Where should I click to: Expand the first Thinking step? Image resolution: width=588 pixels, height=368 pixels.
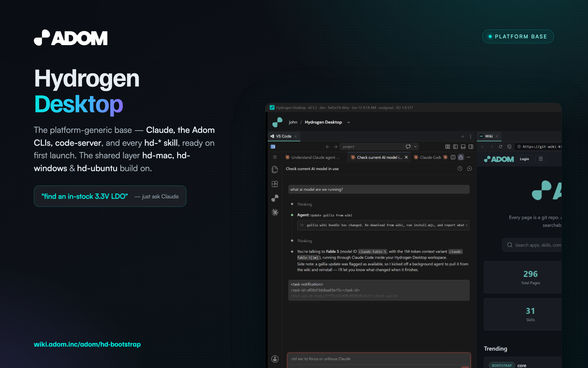304,204
